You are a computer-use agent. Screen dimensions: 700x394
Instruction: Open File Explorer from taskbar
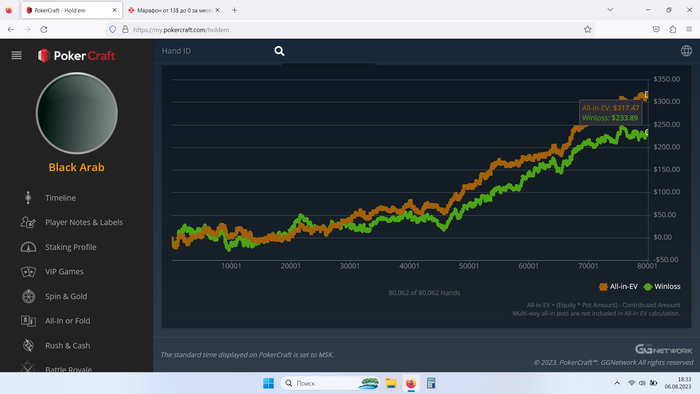(x=391, y=383)
